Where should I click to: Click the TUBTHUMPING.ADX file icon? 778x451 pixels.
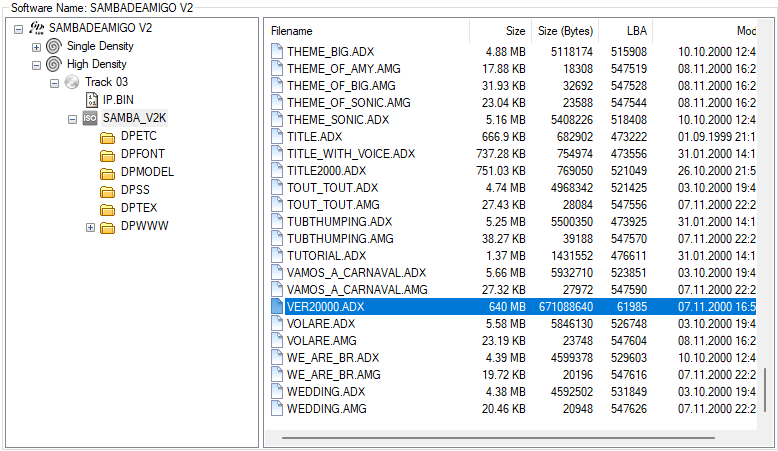point(277,221)
